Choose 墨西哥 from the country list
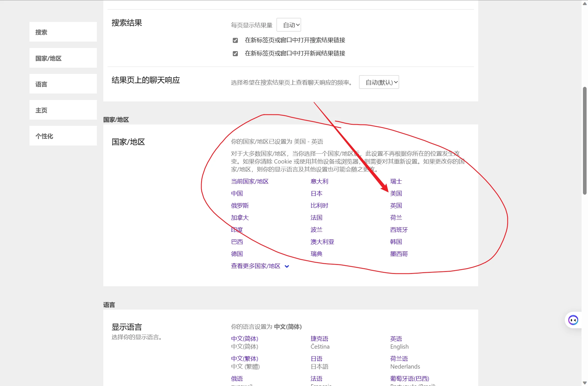The width and height of the screenshot is (588, 386). [399, 254]
